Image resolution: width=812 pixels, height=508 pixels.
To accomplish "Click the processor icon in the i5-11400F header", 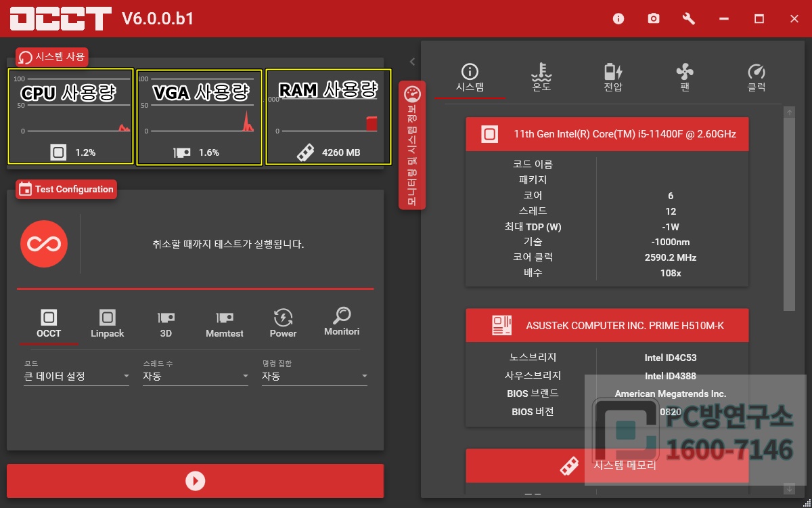I will tap(489, 134).
